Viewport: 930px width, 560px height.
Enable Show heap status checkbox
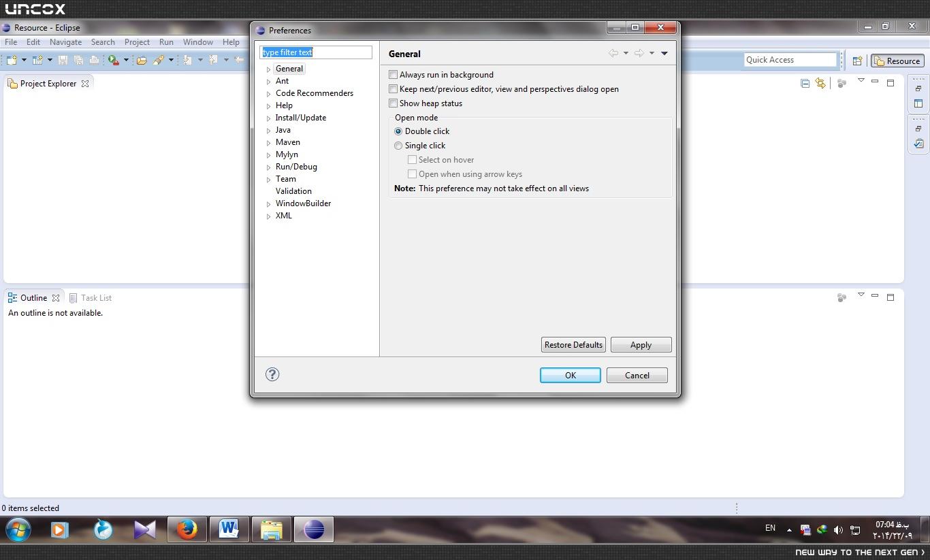tap(393, 103)
